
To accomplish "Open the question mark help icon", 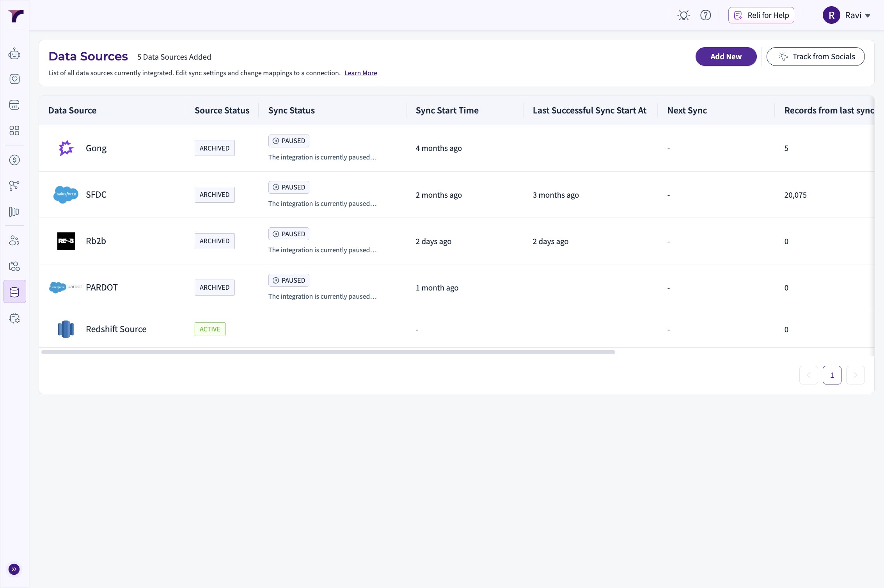I will [x=705, y=15].
